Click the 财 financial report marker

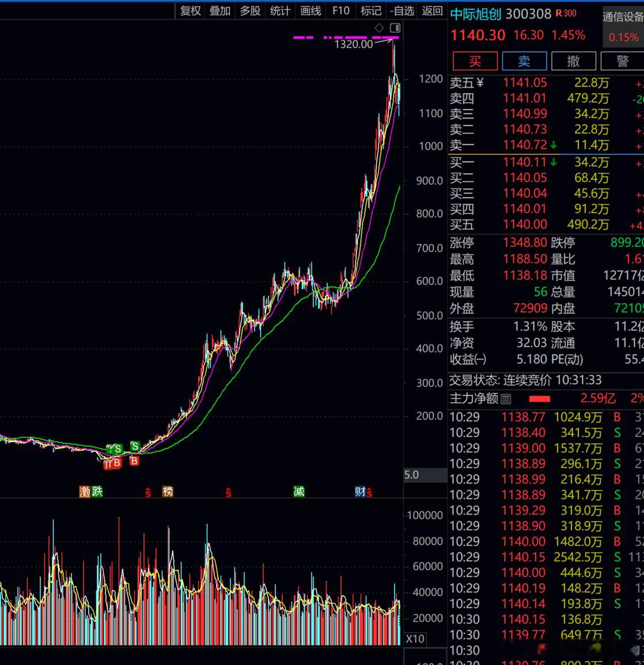click(x=360, y=492)
